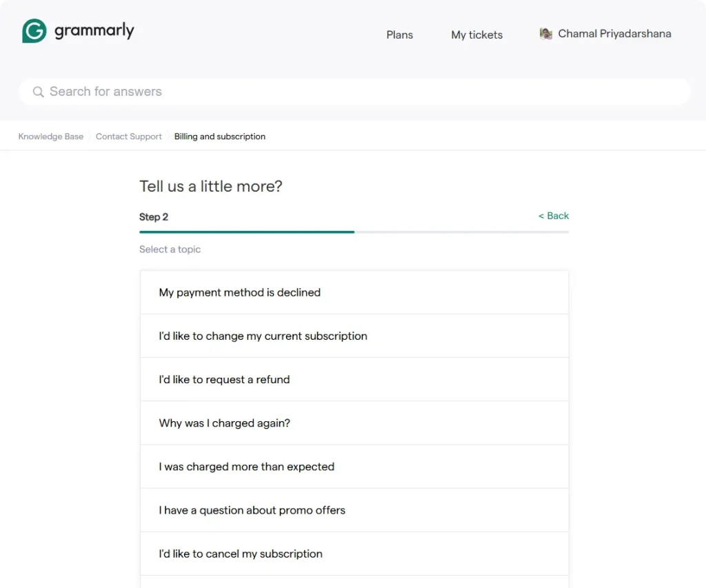This screenshot has height=588, width=706.
Task: Open My tickets in header
Action: (x=476, y=34)
